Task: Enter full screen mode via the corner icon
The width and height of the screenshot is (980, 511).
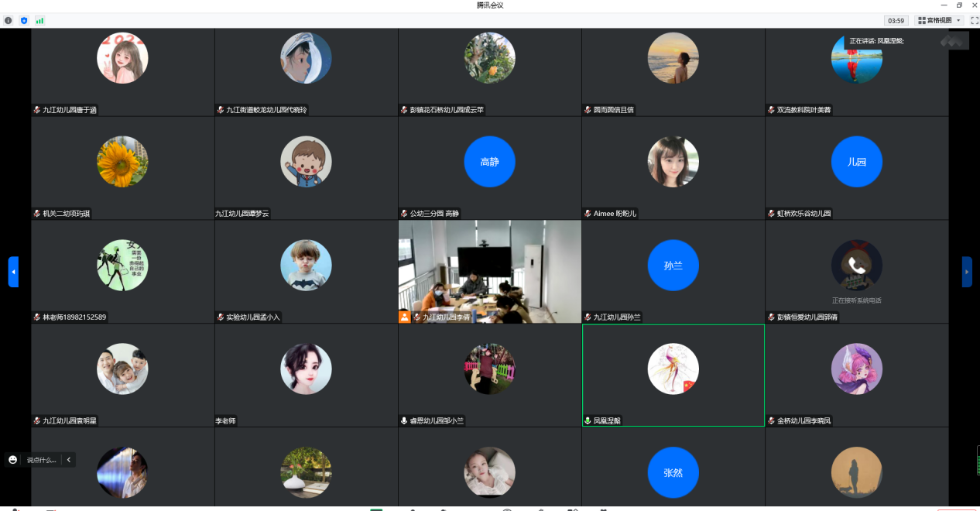Action: pyautogui.click(x=974, y=20)
